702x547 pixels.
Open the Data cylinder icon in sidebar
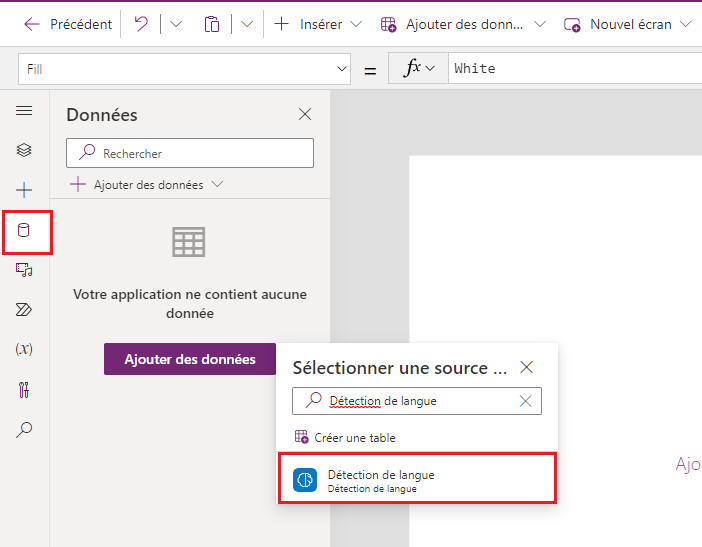25,231
